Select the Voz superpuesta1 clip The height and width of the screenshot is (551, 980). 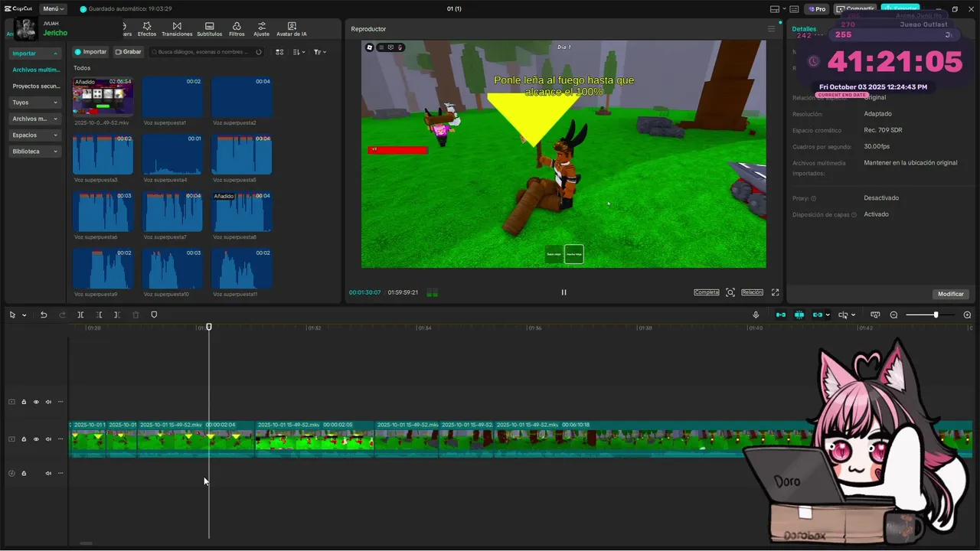pos(172,96)
